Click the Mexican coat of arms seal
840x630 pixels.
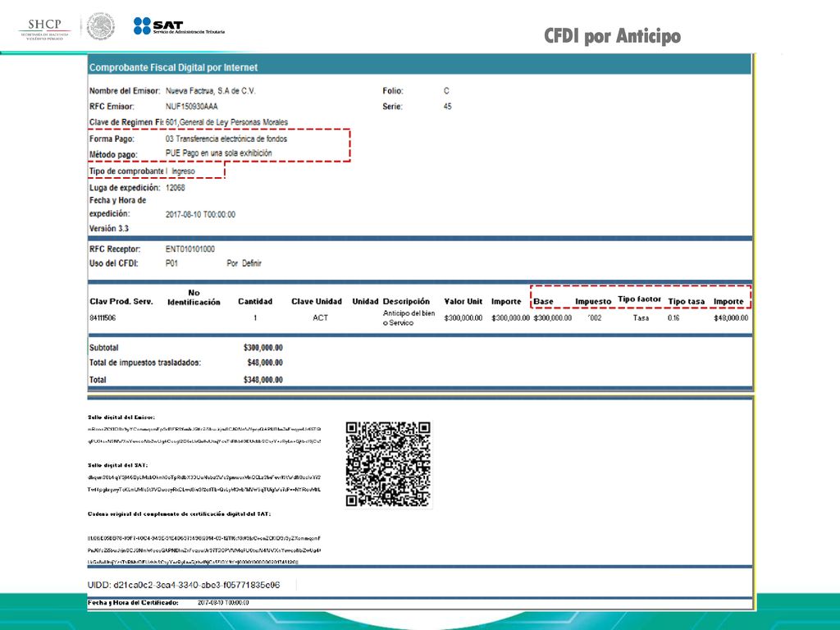point(101,26)
